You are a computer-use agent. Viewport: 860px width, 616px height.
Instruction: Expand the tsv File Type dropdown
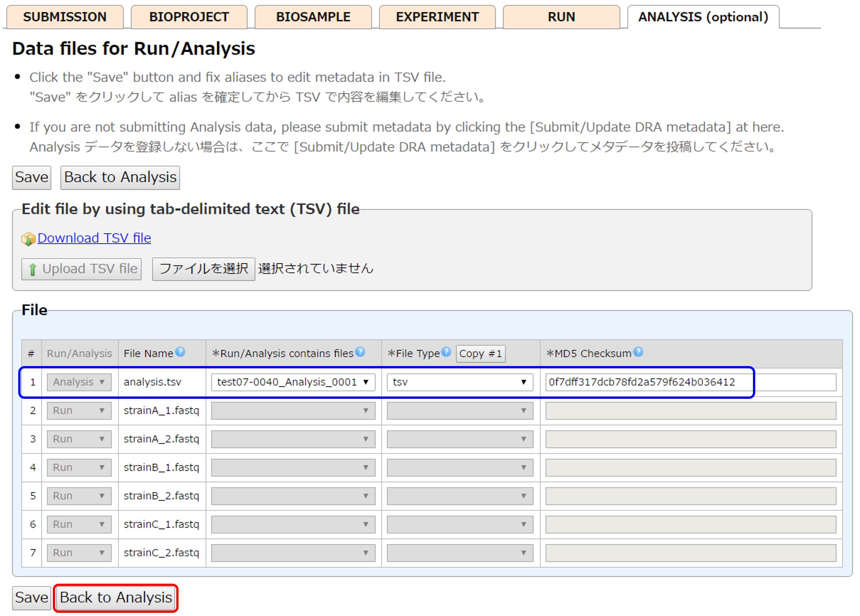[460, 382]
